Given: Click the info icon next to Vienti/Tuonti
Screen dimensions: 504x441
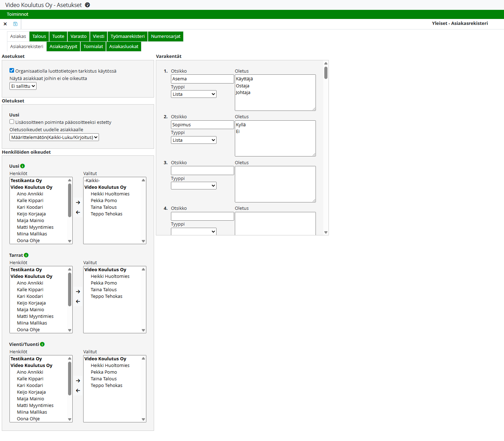Looking at the screenshot, I should coord(42,344).
